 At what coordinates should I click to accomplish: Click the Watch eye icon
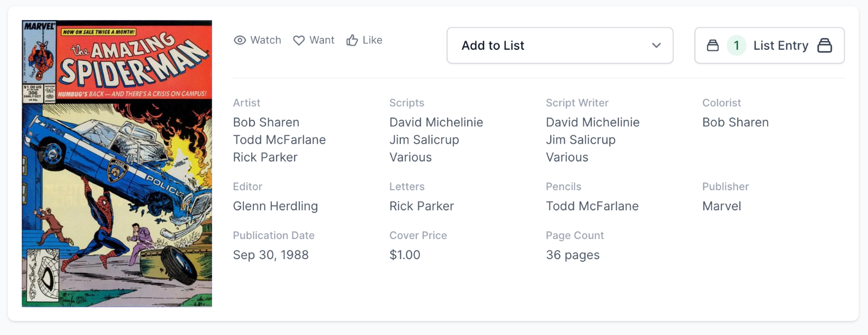click(x=240, y=40)
